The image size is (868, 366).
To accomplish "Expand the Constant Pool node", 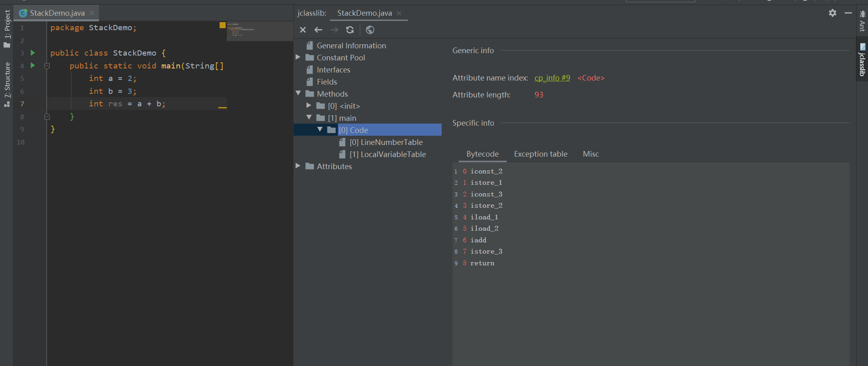I will [x=298, y=57].
